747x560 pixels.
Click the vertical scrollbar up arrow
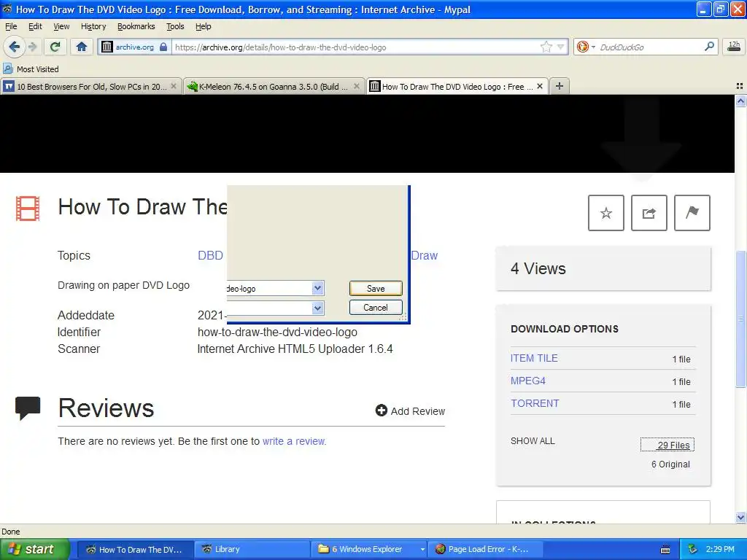click(x=740, y=101)
